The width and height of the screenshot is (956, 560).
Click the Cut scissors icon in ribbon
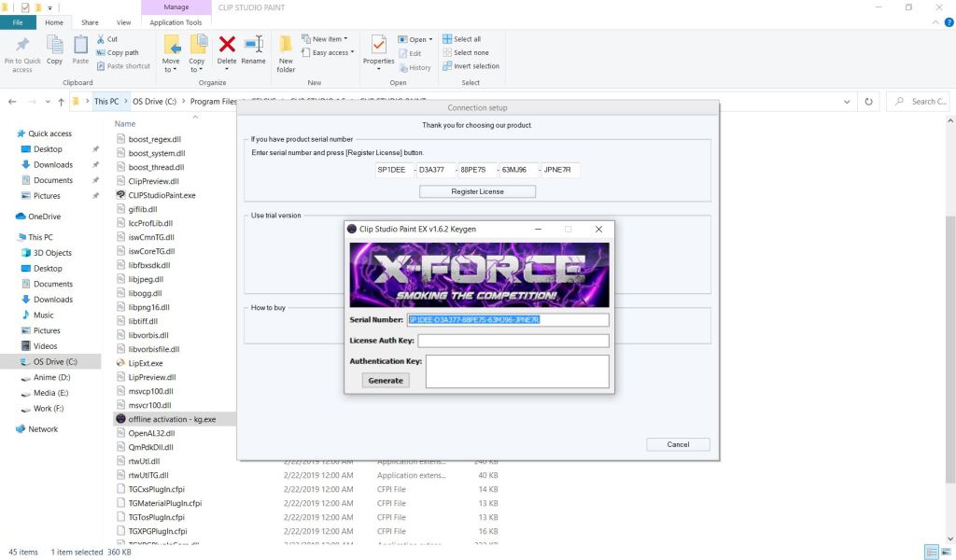tap(101, 39)
